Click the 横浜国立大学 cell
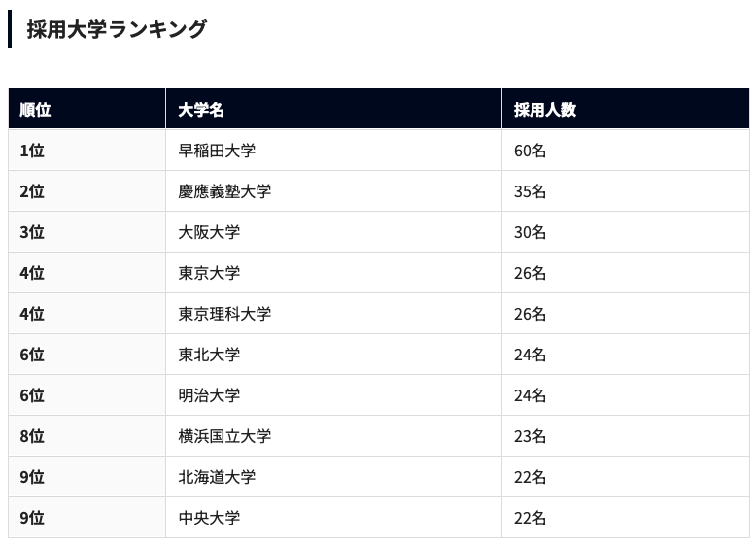 coord(333,436)
